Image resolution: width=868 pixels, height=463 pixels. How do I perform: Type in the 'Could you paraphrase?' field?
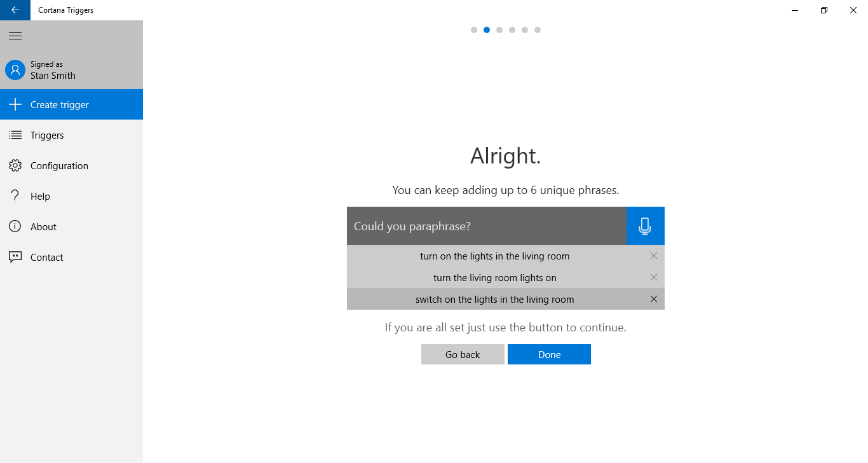click(x=486, y=226)
